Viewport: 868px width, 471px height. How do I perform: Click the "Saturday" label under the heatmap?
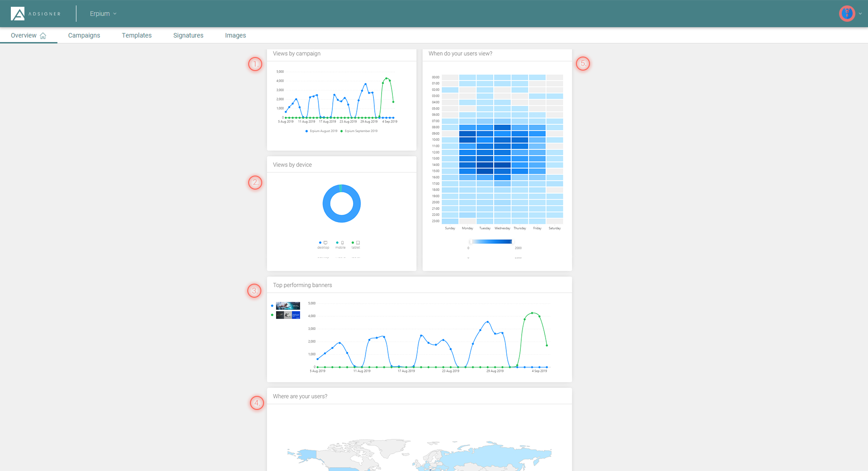555,228
